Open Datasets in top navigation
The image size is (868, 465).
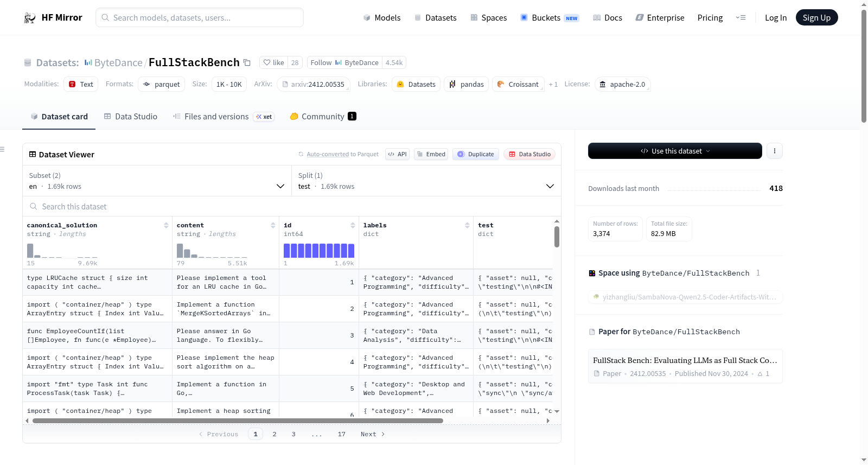[435, 18]
